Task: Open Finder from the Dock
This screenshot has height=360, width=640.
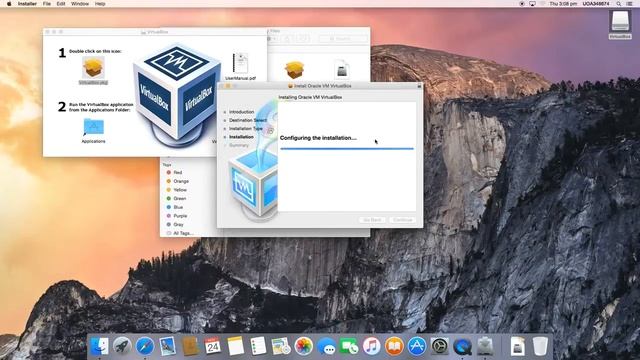Action: [x=99, y=347]
